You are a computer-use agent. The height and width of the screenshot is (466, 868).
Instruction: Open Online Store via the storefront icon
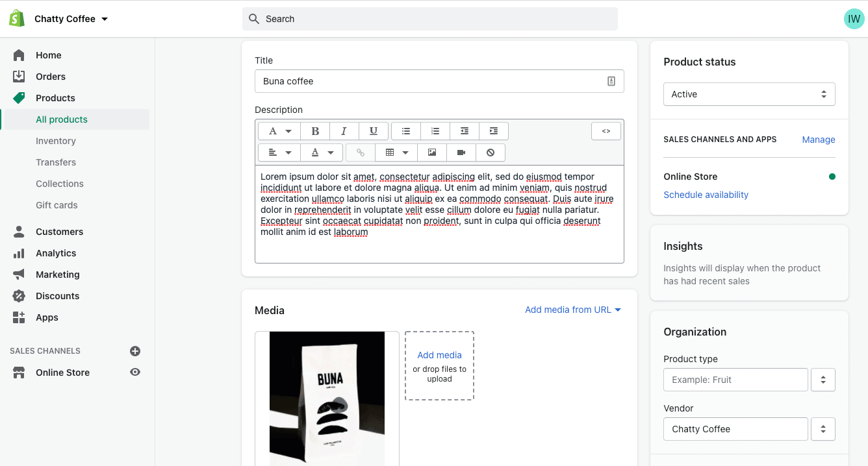tap(19, 373)
